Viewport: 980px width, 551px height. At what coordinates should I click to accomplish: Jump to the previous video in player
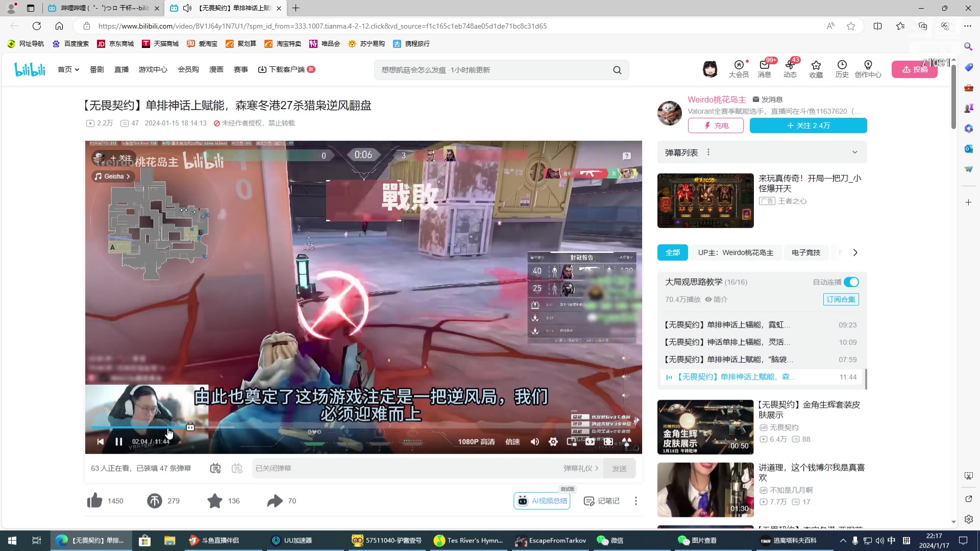[101, 442]
